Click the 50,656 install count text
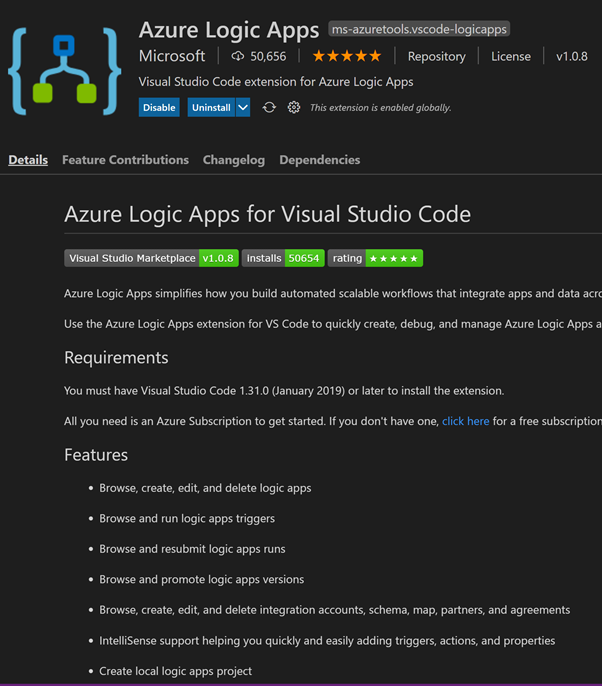This screenshot has height=686, width=602. pos(268,56)
